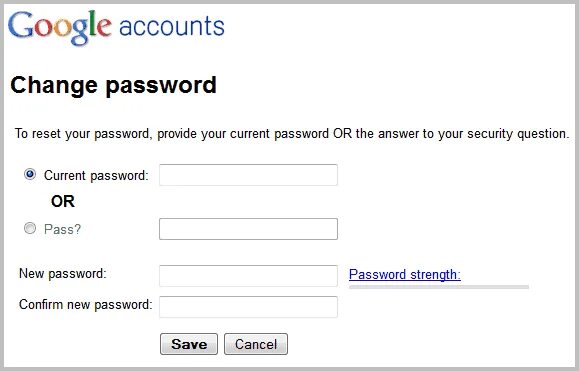579x371 pixels.
Task: Focus the New password input field
Action: [x=248, y=276]
